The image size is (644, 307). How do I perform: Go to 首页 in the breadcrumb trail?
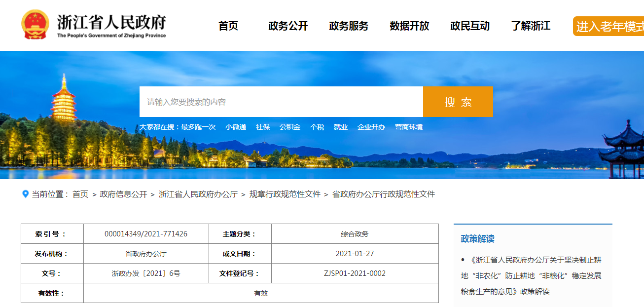80,194
